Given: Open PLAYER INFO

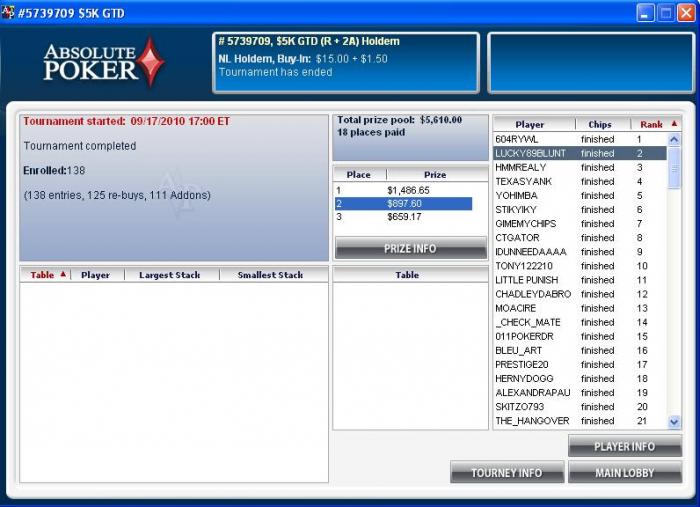Looking at the screenshot, I should point(625,446).
